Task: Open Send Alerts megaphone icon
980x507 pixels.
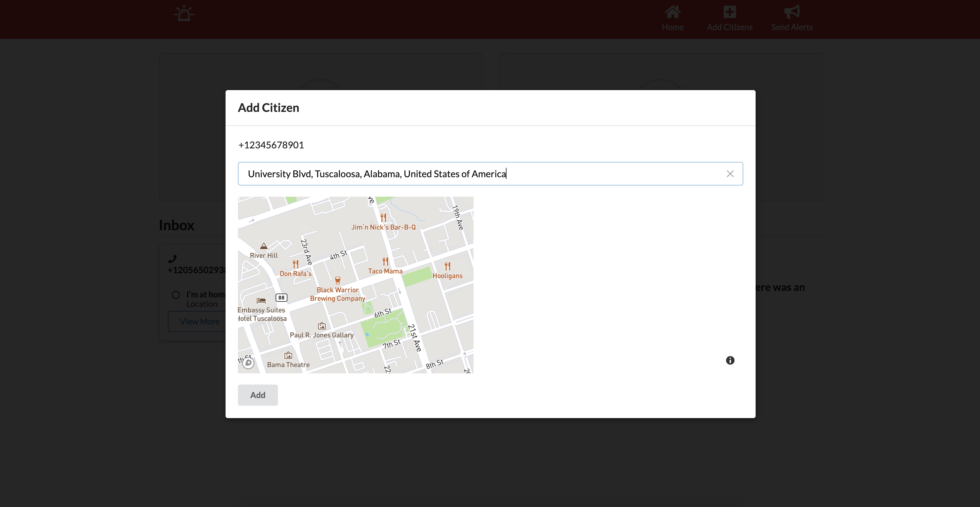Action: pos(792,12)
